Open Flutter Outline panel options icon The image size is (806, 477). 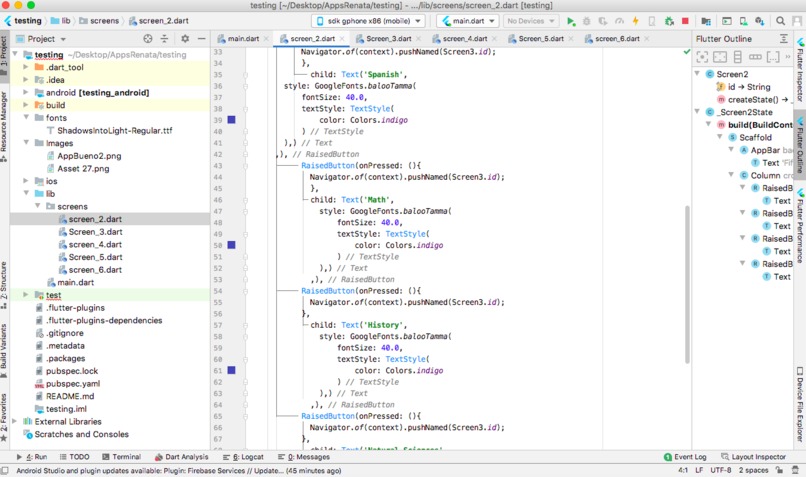(x=783, y=39)
